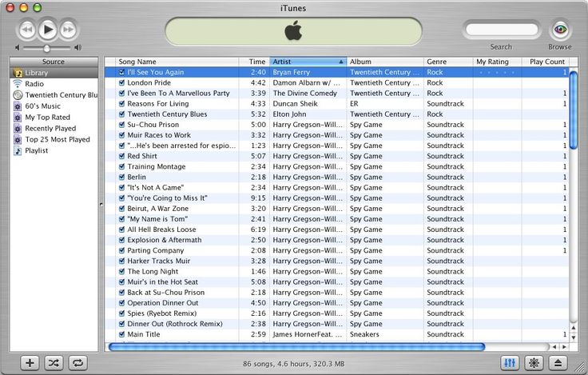This screenshot has height=375, width=588.
Task: Turn on the visualizer
Action: pos(534,362)
